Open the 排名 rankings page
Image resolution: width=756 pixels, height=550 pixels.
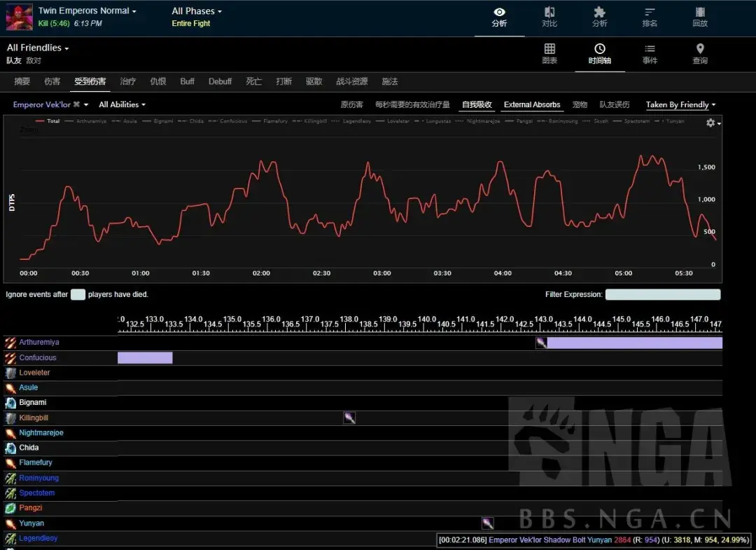[650, 17]
